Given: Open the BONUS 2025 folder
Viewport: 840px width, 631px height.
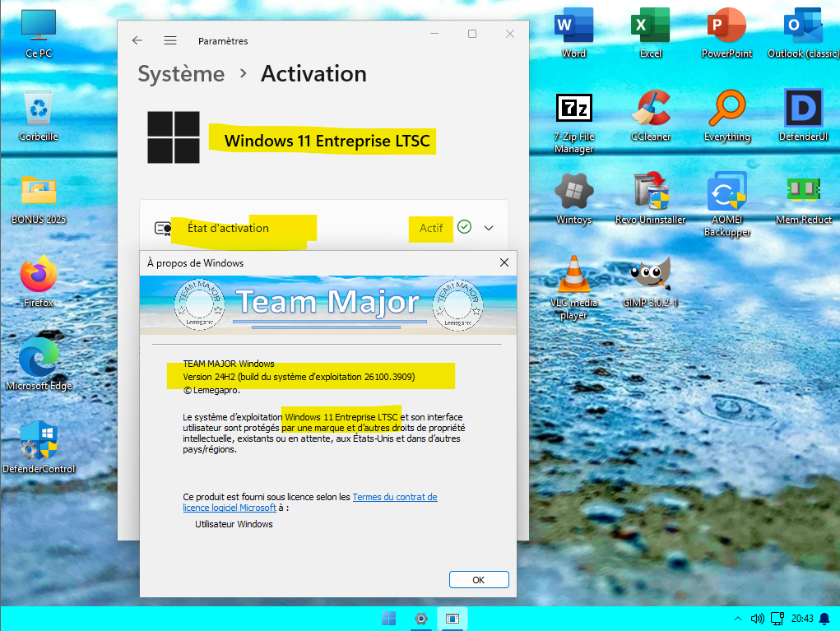Looking at the screenshot, I should (x=39, y=199).
